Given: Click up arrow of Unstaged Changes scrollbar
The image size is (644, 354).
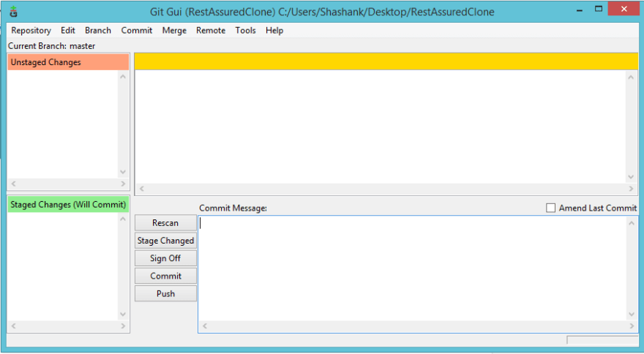Looking at the screenshot, I should click(123, 77).
